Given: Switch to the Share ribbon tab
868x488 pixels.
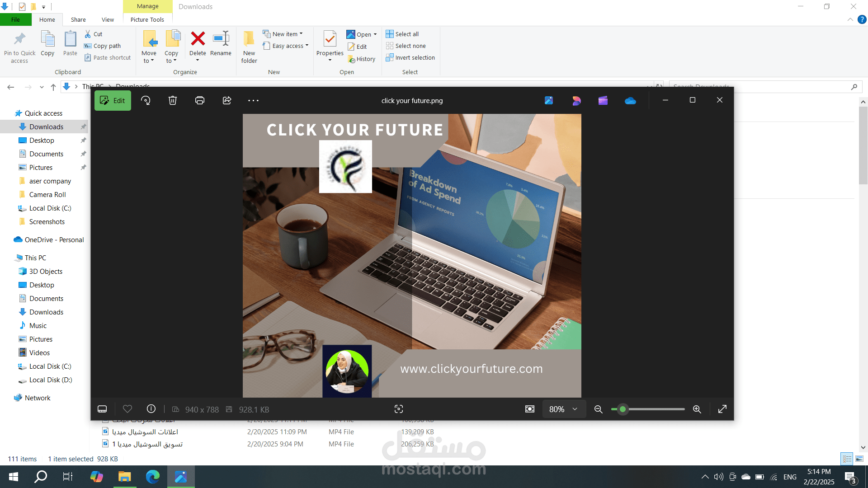Looking at the screenshot, I should click(x=78, y=19).
